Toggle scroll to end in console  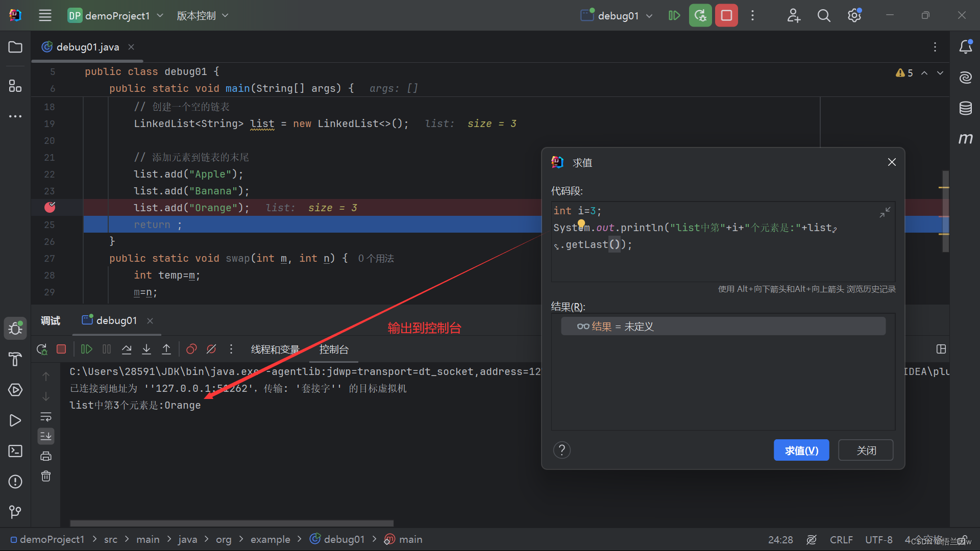click(x=46, y=436)
